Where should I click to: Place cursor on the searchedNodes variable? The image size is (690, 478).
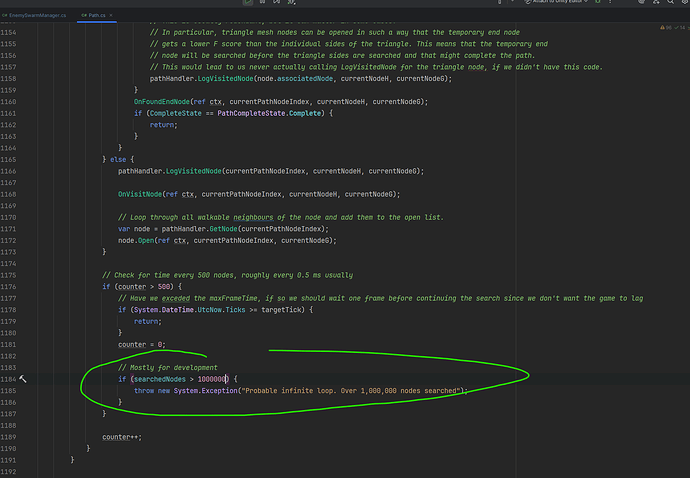(161, 379)
